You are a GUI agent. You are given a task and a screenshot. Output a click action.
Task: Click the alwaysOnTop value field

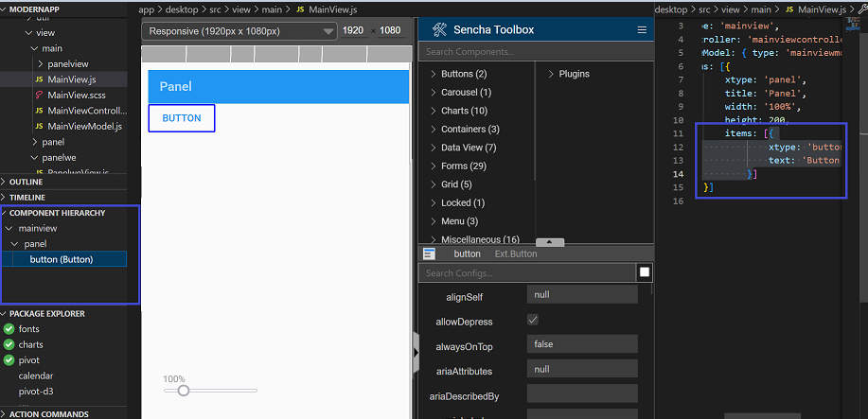click(x=582, y=343)
